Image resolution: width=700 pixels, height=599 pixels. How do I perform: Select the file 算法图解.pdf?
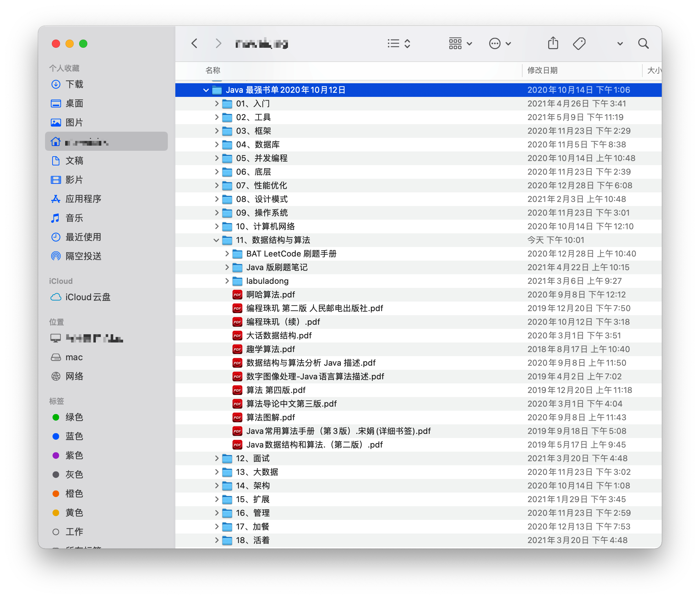point(271,417)
